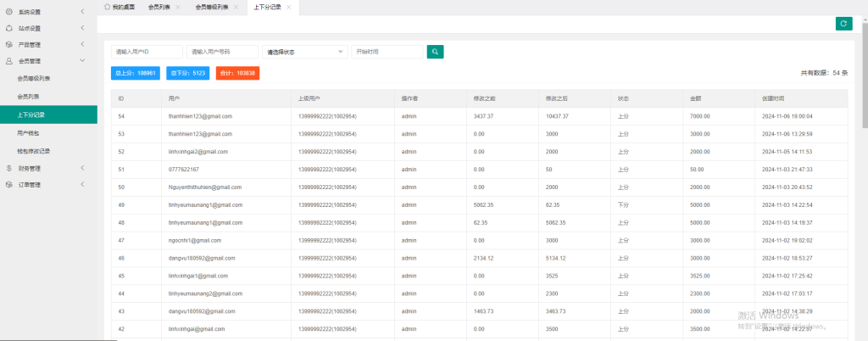Image resolution: width=868 pixels, height=341 pixels.
Task: Click value 2134.12 in 修改之前 column
Action: click(483, 258)
